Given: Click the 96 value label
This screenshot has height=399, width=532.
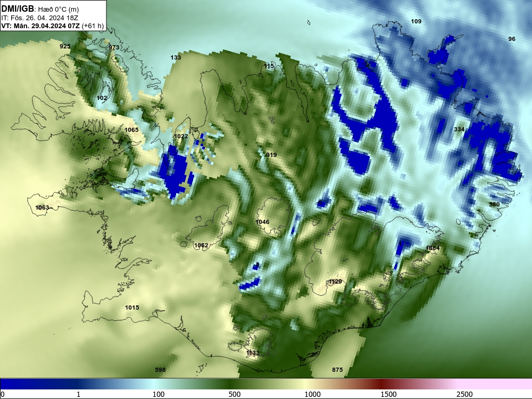Looking at the screenshot, I should (x=512, y=39).
